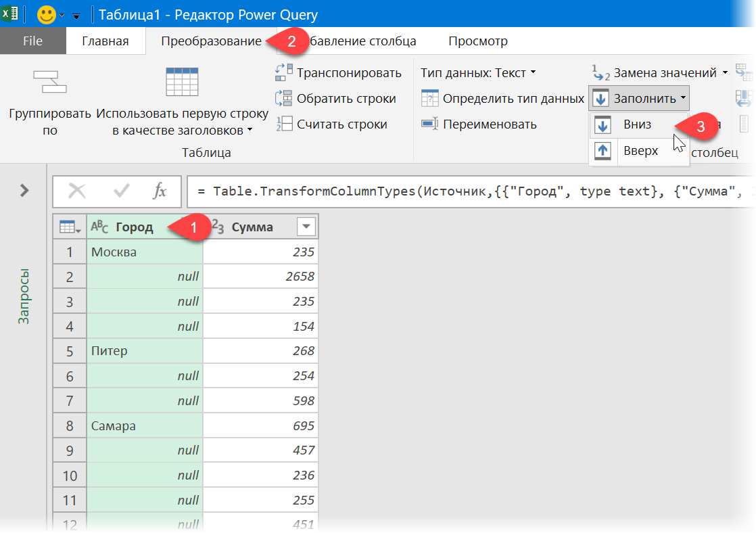Expand в качестве заголовков dropdown arrow

(250, 130)
